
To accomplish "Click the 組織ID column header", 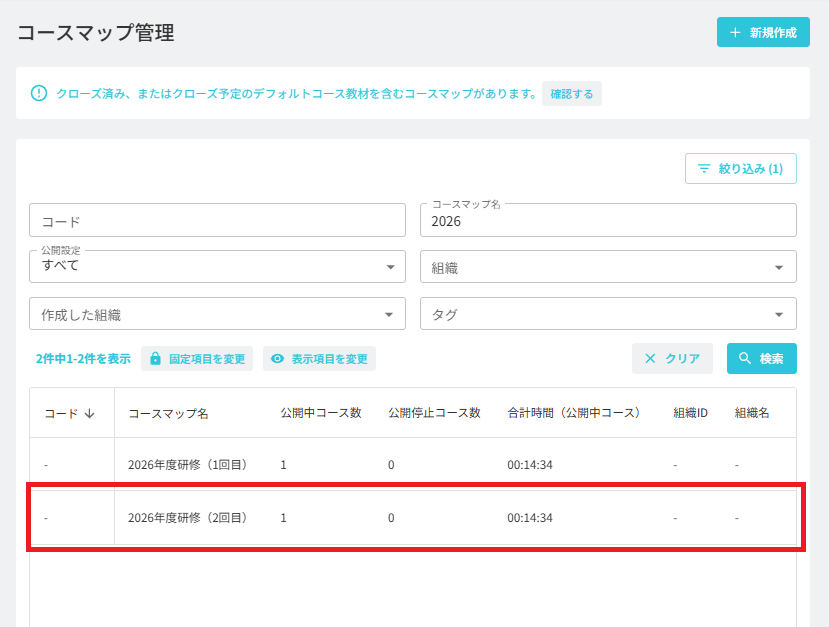I will tap(690, 413).
